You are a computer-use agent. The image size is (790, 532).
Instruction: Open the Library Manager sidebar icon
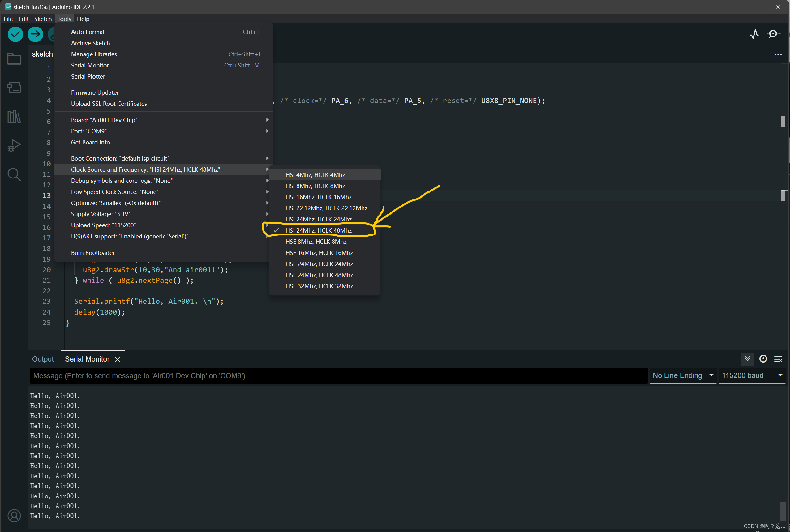click(x=14, y=117)
